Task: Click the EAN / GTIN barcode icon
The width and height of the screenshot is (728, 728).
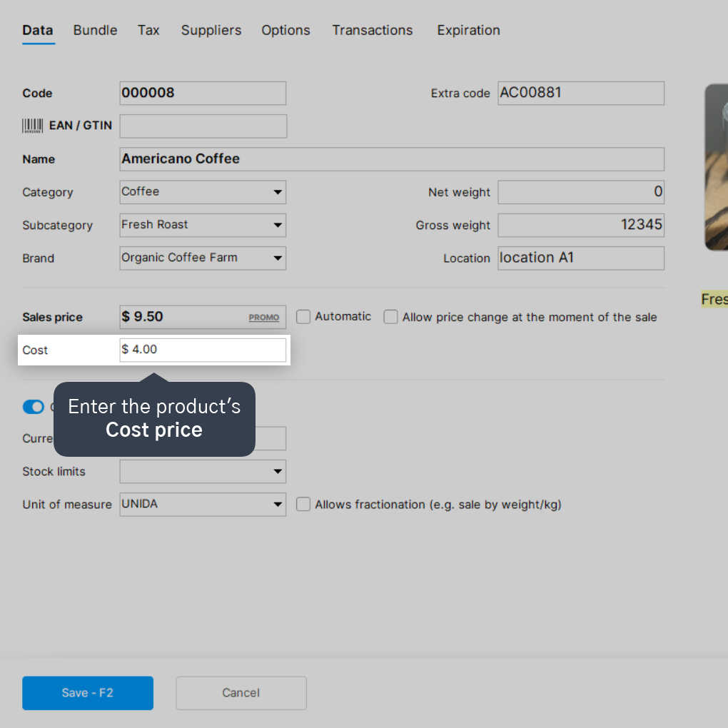Action: pyautogui.click(x=33, y=126)
